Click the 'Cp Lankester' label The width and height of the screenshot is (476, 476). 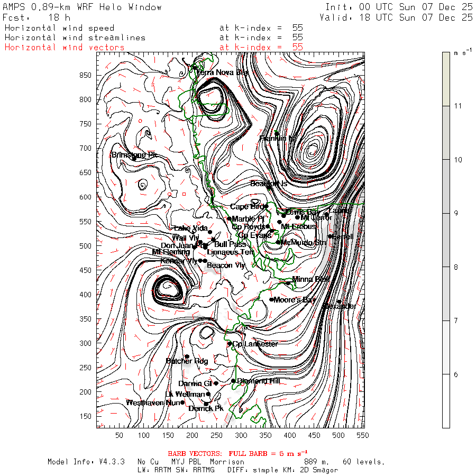coord(255,344)
